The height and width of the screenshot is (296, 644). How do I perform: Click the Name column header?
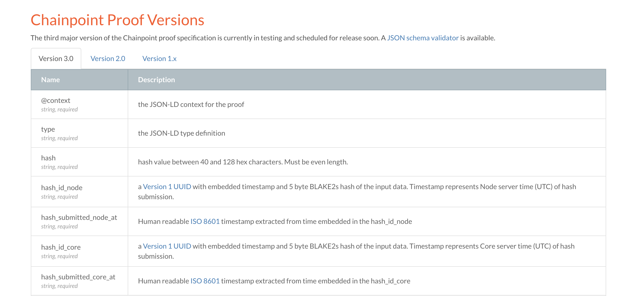[50, 80]
